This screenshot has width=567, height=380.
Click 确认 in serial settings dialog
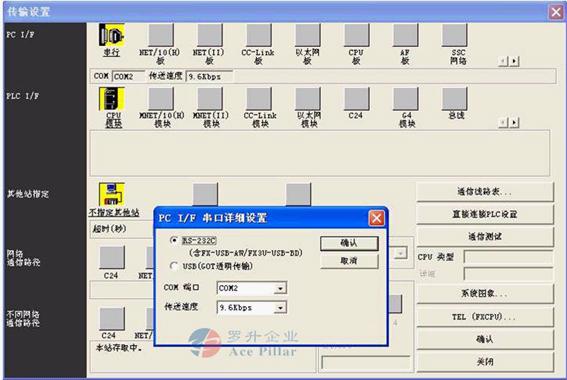[x=349, y=243]
